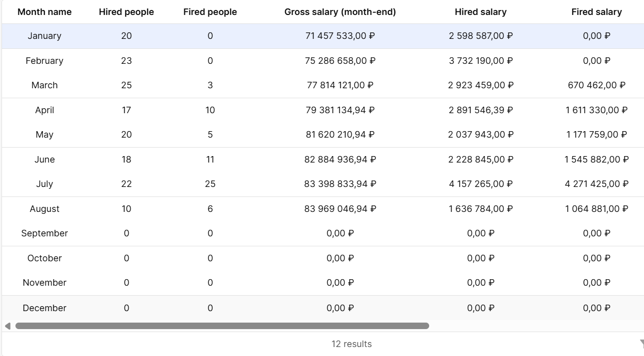Click the Hired salary column header

[x=481, y=12]
